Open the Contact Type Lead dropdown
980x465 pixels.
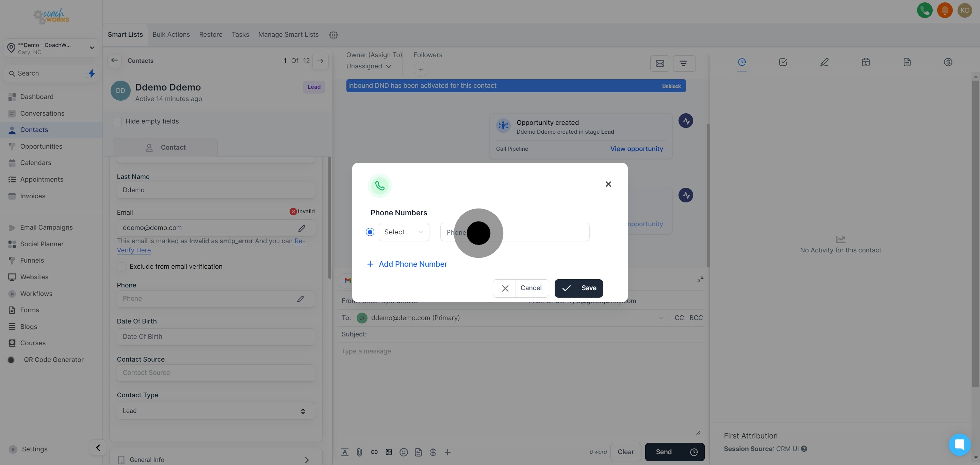click(x=215, y=411)
